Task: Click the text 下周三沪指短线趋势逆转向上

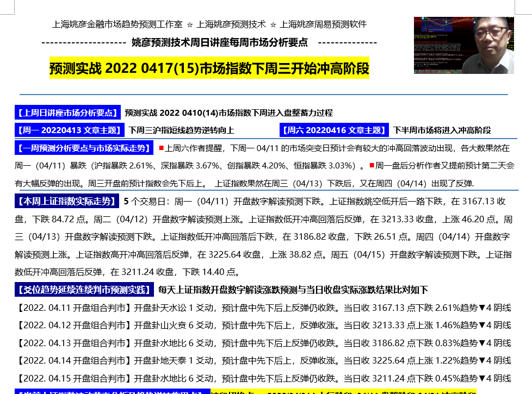Action: [x=181, y=130]
